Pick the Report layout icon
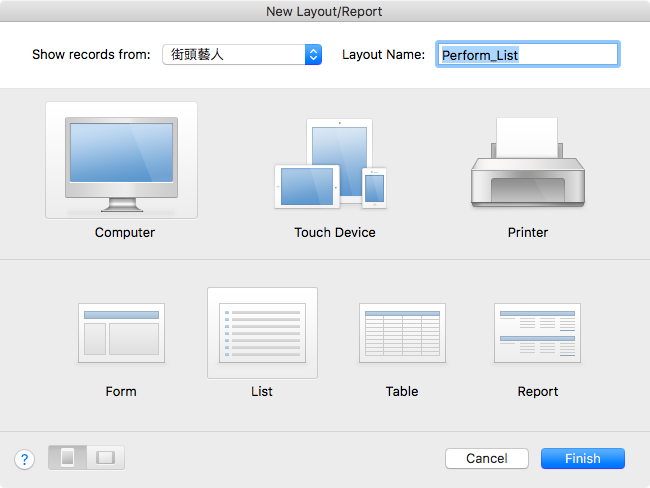Image resolution: width=650 pixels, height=488 pixels. (x=537, y=333)
